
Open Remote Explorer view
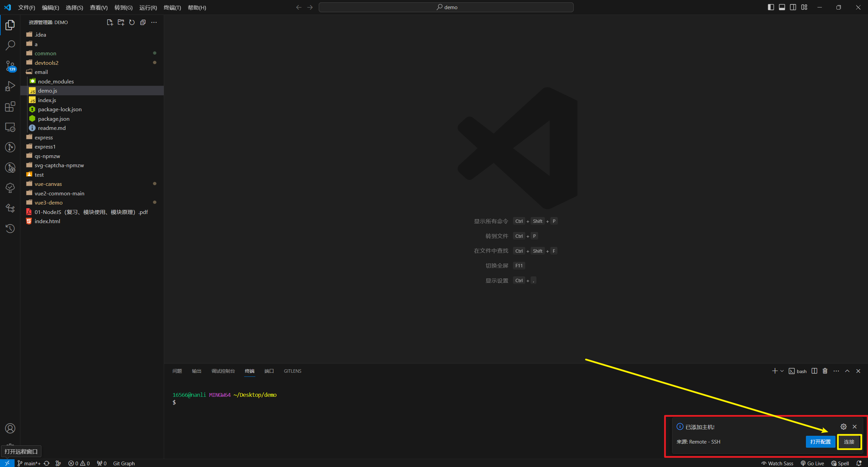10,127
